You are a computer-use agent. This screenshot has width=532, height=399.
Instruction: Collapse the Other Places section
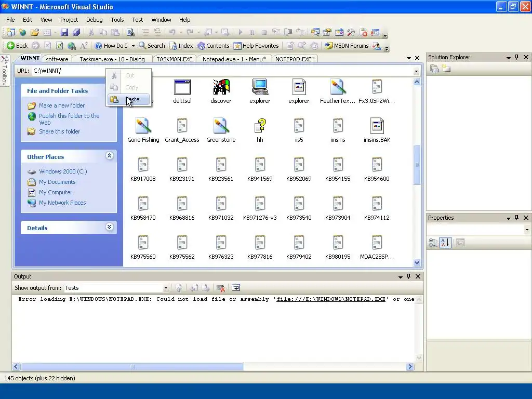109,156
